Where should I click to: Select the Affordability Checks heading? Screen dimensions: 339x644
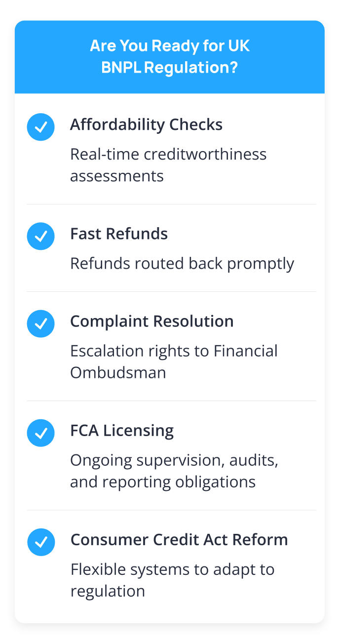(x=146, y=125)
